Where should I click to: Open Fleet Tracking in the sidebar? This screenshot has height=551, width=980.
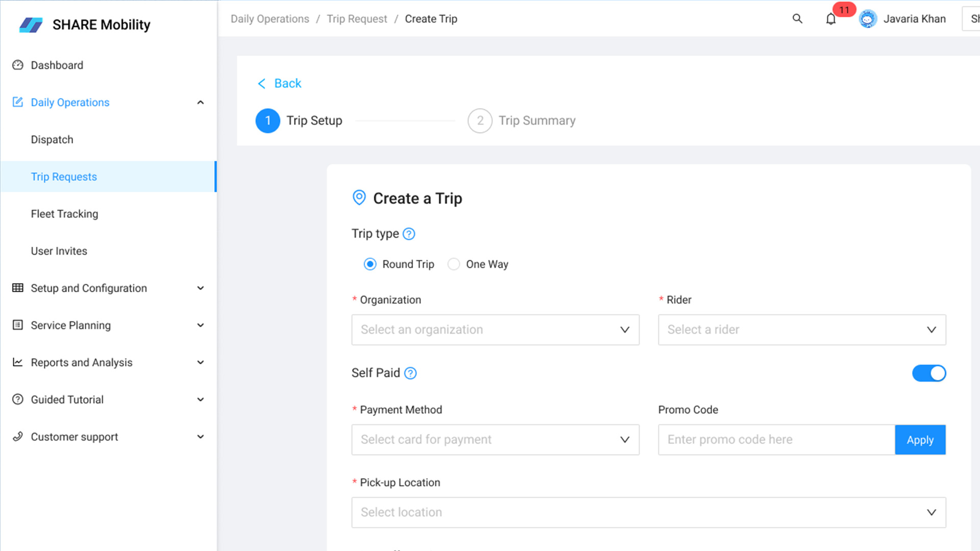coord(64,214)
